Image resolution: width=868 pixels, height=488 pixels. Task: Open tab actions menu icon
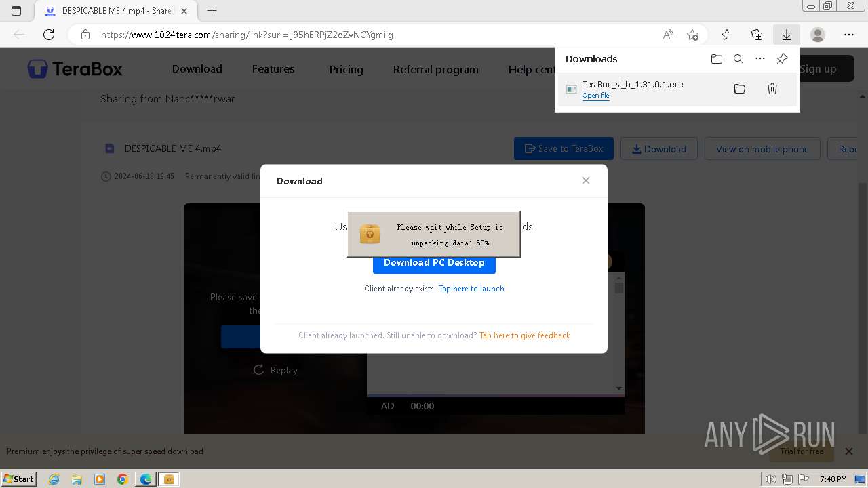point(16,11)
